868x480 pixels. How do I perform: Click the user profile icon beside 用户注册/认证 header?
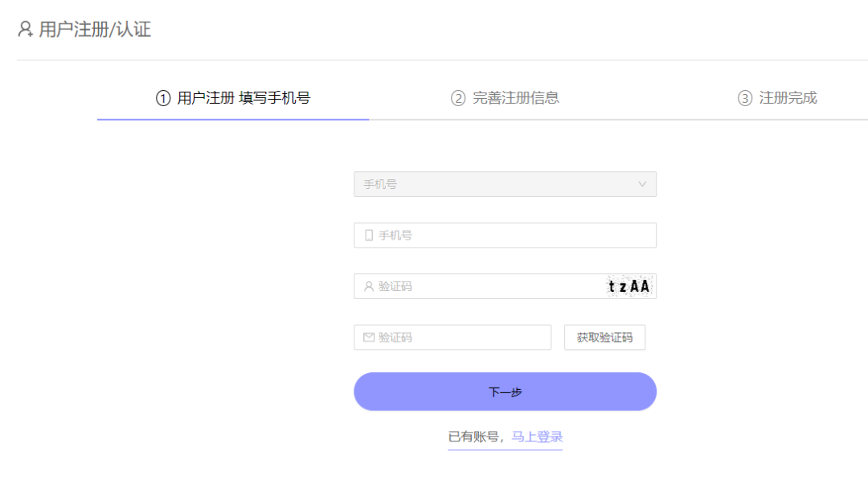click(23, 31)
